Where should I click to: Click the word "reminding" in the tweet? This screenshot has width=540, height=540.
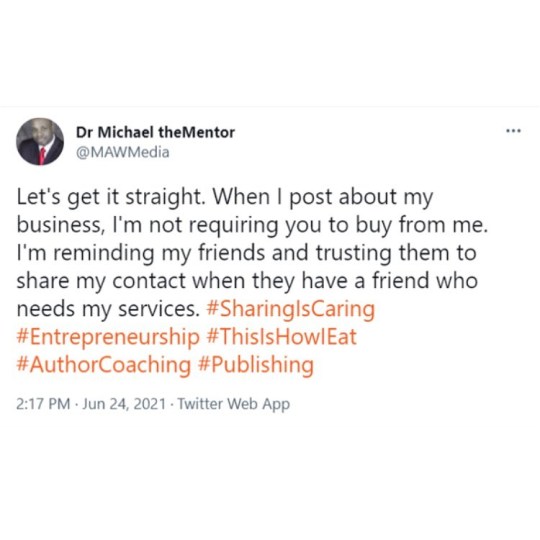click(104, 254)
